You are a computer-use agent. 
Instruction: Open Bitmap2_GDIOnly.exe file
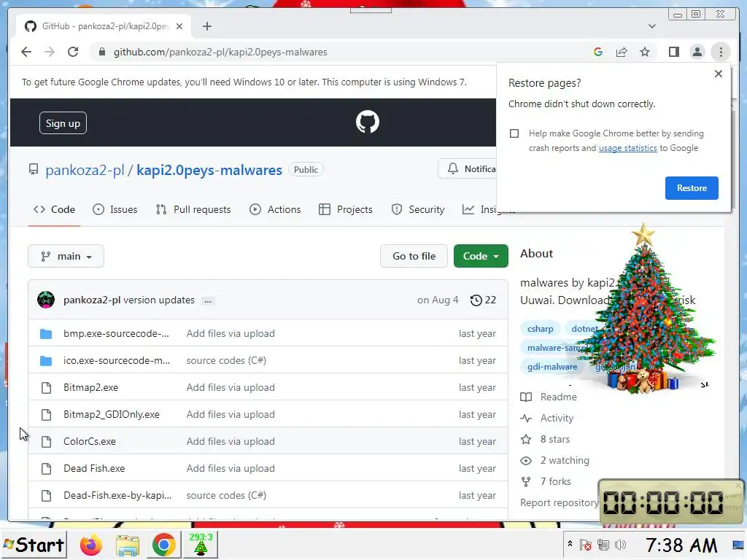coord(111,414)
